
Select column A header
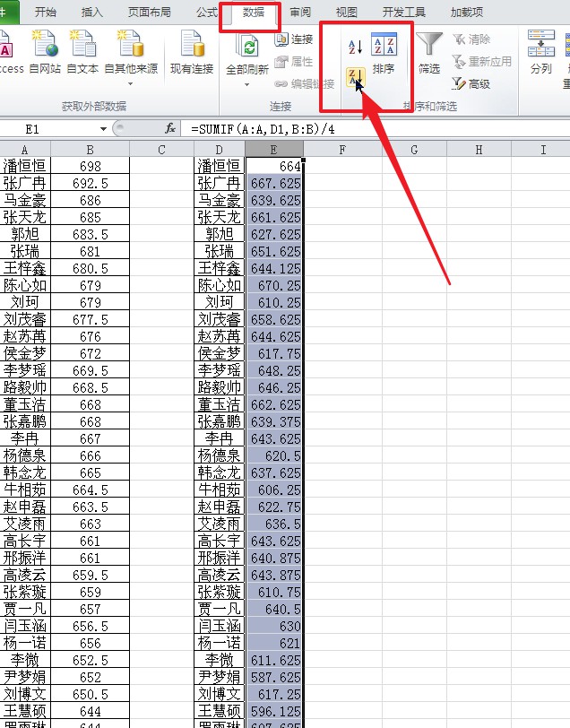[x=25, y=150]
